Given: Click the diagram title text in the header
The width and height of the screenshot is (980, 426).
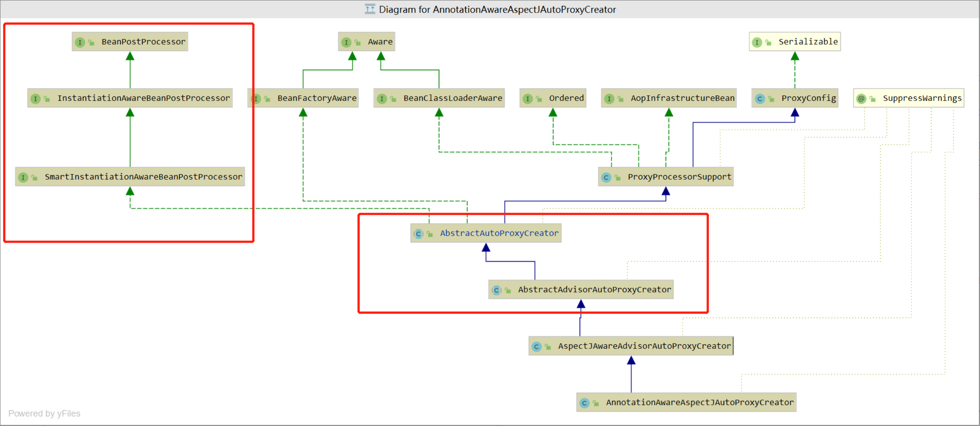Looking at the screenshot, I should point(497,9).
